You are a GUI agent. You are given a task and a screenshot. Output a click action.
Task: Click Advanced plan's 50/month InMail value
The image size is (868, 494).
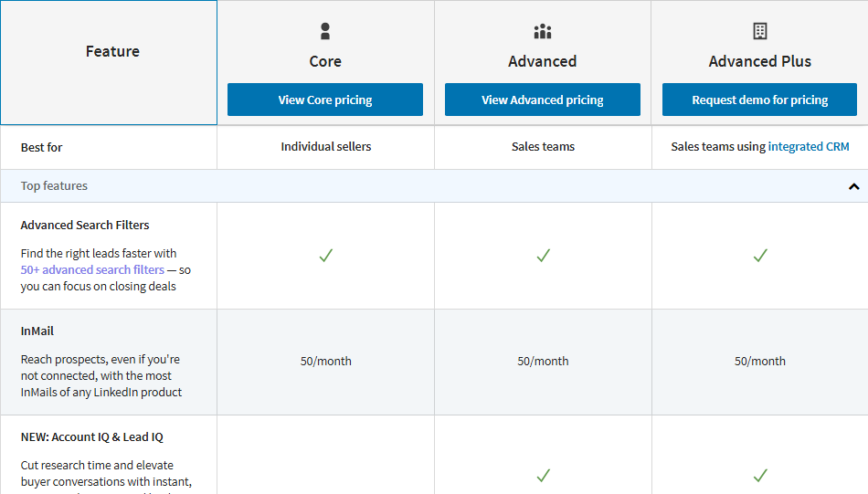(543, 362)
